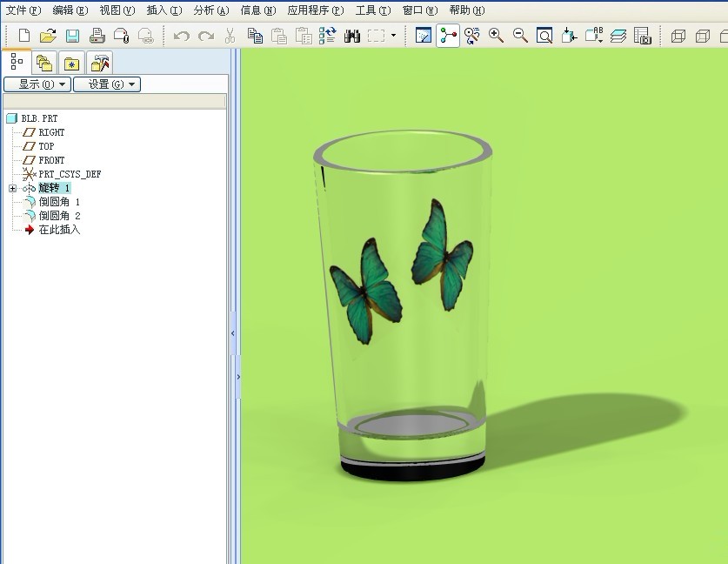Open the 信息(N) menu
The image size is (728, 564).
coord(258,10)
